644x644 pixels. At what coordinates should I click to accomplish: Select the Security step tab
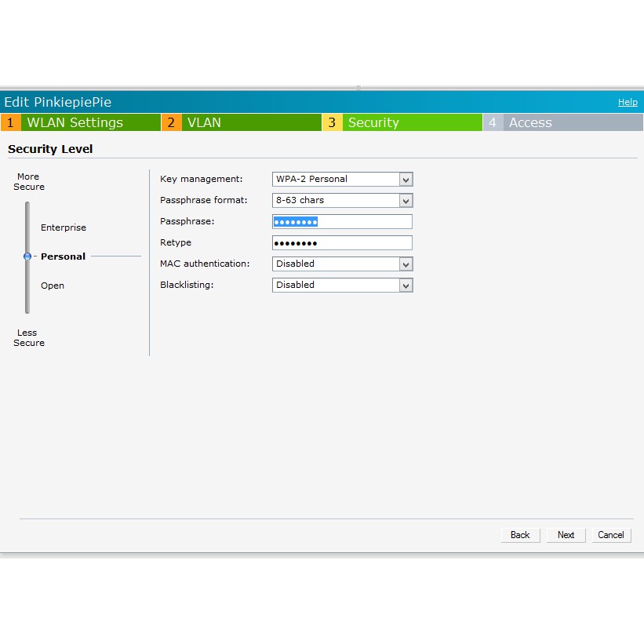[373, 122]
